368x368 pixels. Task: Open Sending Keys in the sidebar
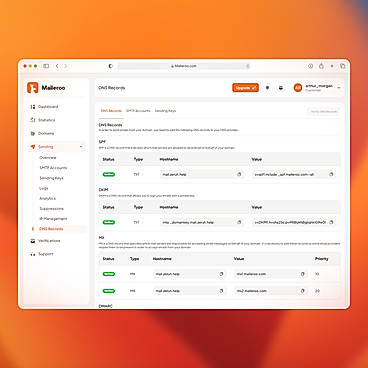click(51, 178)
